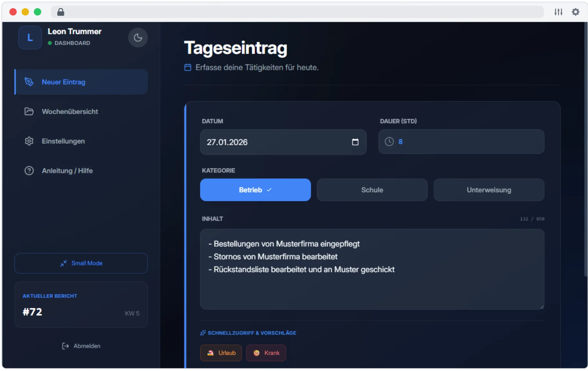Click the clock icon in the Dauer field
The image size is (588, 371).
coord(390,141)
